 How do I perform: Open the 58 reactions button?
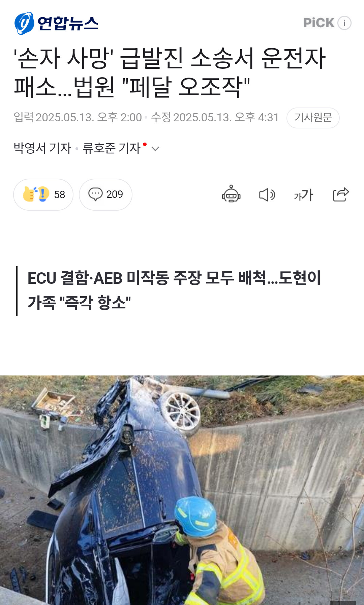[43, 194]
